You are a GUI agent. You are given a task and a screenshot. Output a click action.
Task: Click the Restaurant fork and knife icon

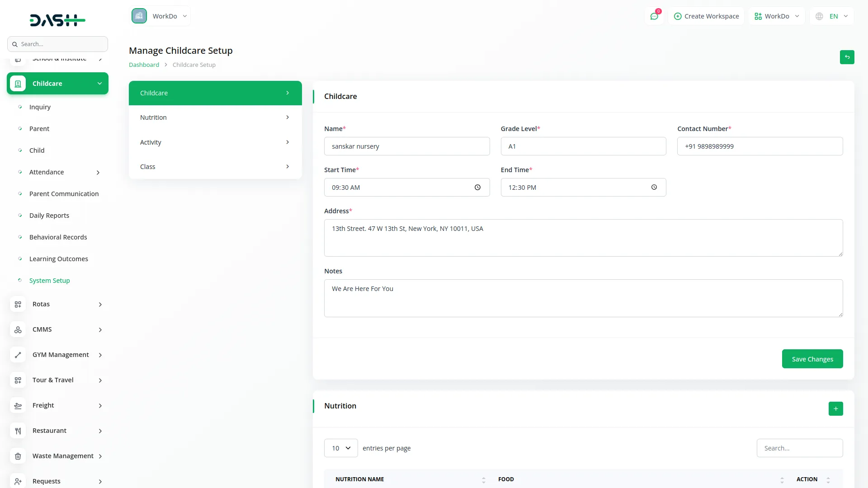(x=18, y=431)
